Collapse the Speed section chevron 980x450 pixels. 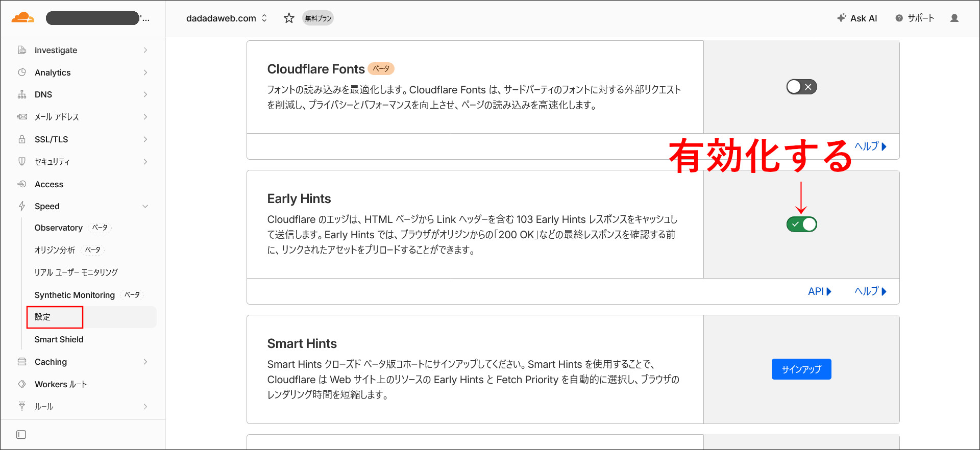(x=145, y=206)
